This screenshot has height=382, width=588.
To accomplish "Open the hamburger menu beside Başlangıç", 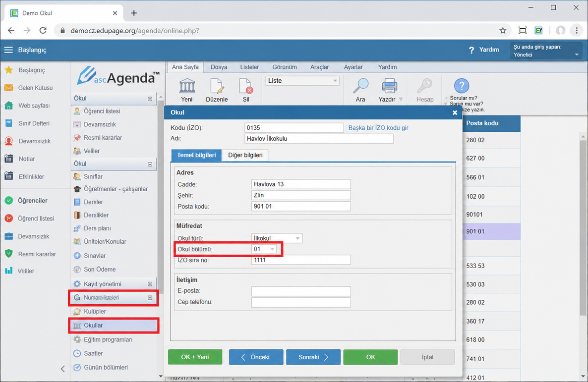I will (8, 50).
